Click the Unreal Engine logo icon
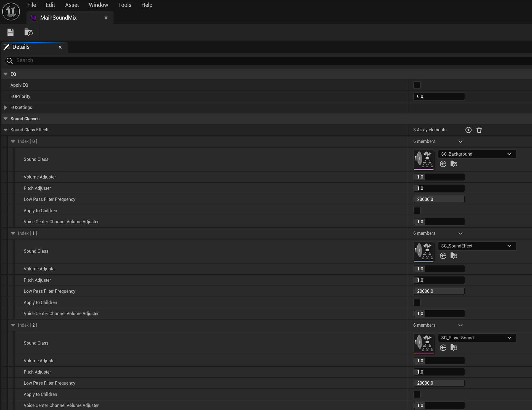Screen dimensions: 532x410 pos(11,11)
